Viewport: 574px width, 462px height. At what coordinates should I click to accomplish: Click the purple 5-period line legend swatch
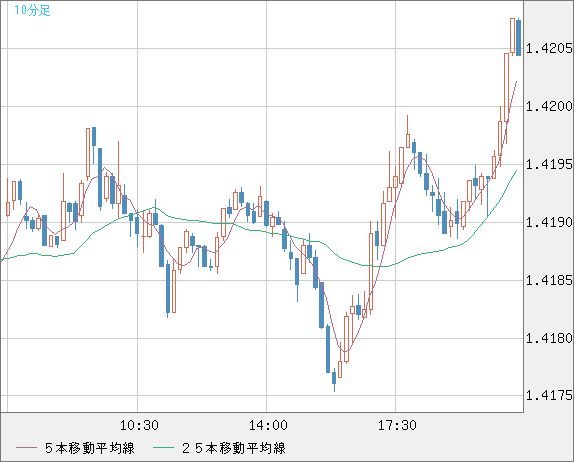pos(26,448)
